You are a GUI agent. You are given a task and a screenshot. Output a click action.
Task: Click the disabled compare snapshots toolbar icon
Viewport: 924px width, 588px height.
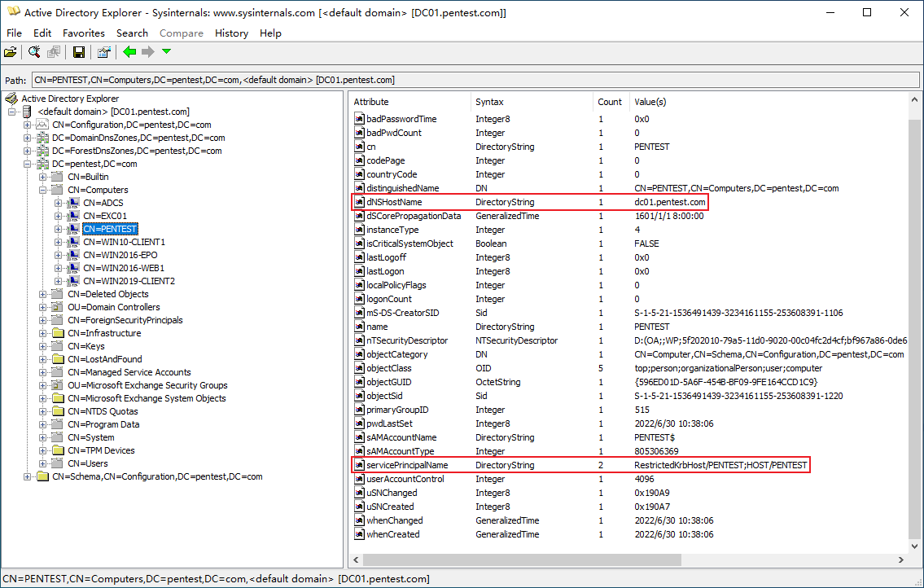(54, 52)
